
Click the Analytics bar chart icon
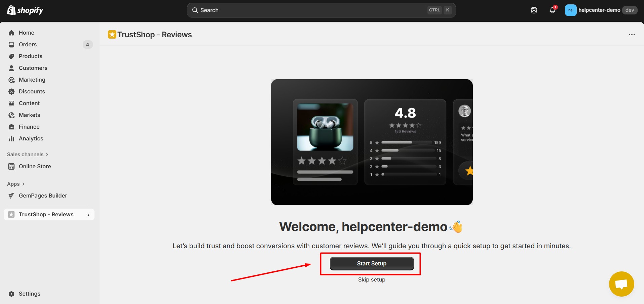[11, 138]
